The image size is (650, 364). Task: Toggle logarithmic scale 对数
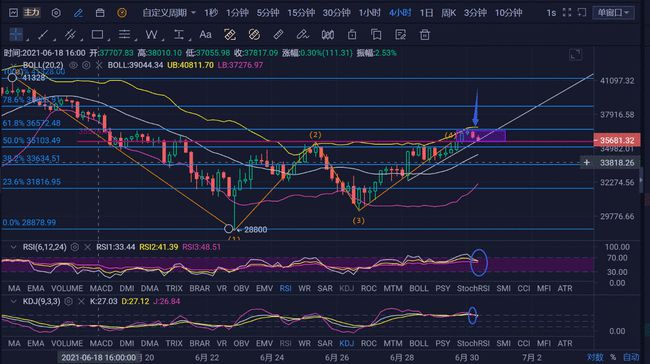pos(595,357)
